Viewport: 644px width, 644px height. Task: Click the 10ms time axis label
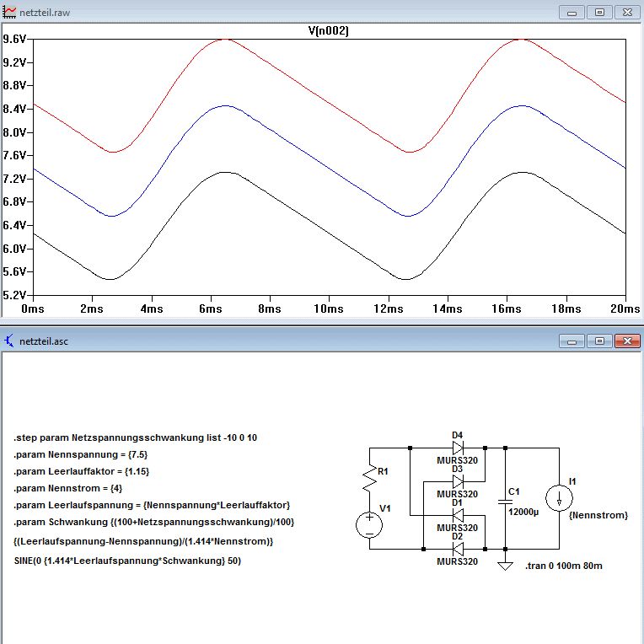(x=329, y=309)
